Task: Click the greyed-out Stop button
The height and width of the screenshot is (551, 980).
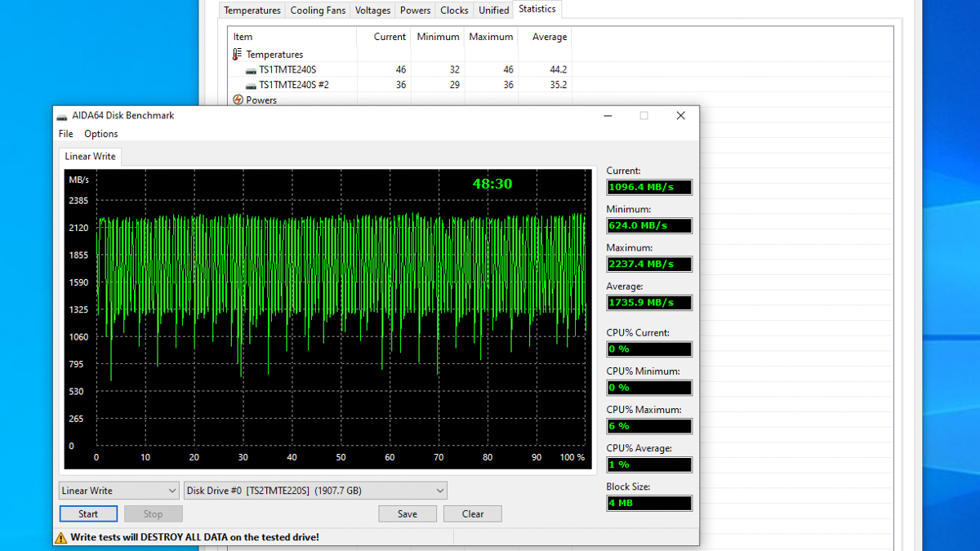Action: click(x=153, y=514)
